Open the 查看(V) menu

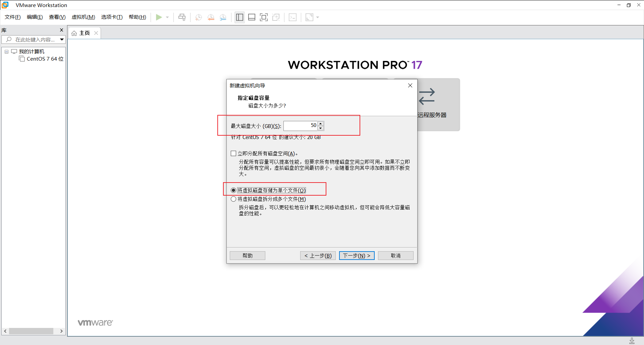click(x=57, y=17)
